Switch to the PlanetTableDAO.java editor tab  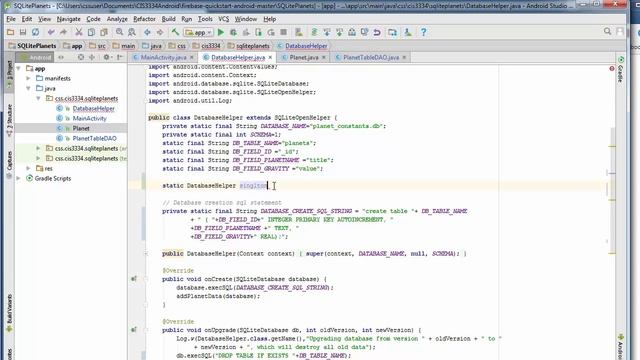(x=371, y=58)
